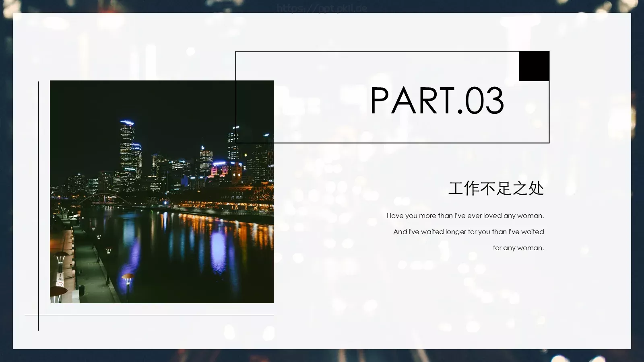Click the PART.03 title text

[437, 100]
